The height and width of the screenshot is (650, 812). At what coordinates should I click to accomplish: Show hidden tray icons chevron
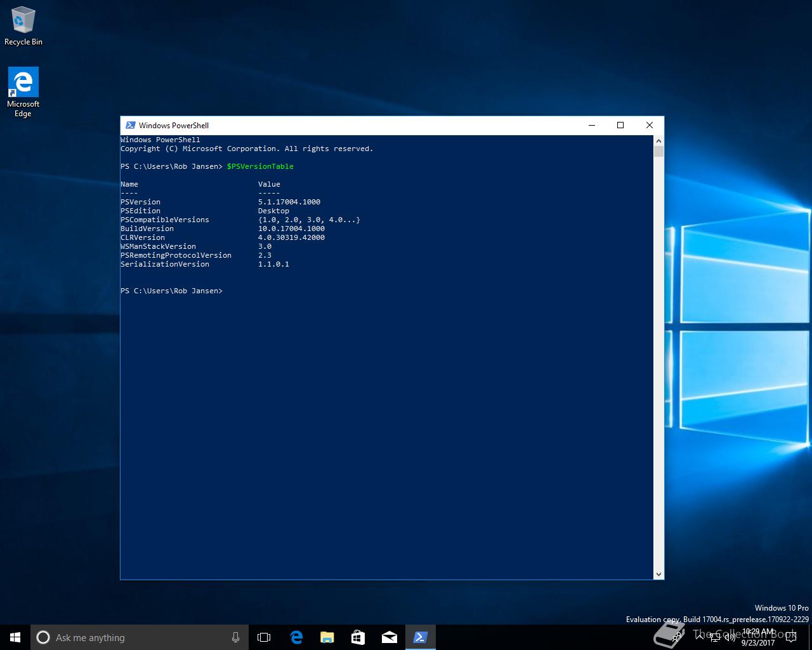[x=699, y=637]
